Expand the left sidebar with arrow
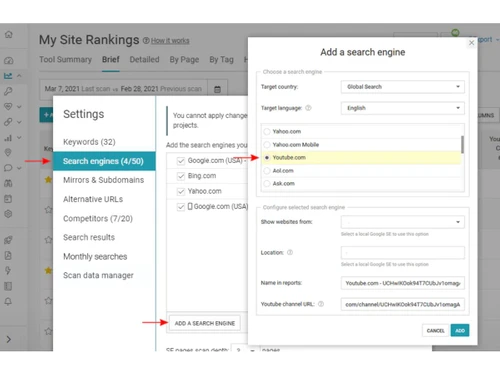The width and height of the screenshot is (500, 375). click(x=9, y=339)
